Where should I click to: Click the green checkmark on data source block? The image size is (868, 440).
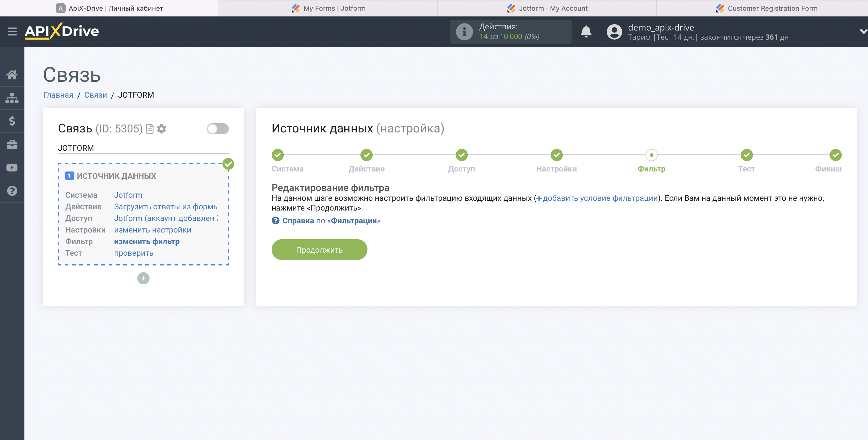tap(228, 164)
